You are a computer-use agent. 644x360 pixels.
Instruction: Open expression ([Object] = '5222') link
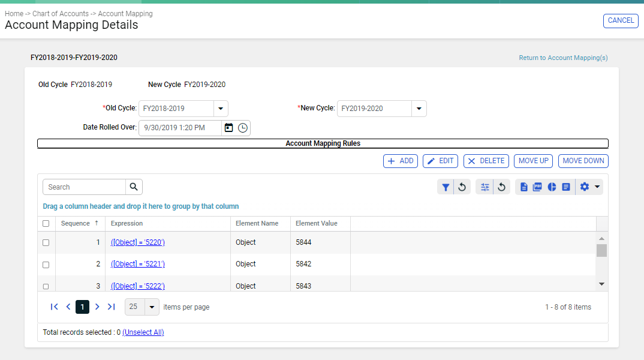tap(137, 286)
